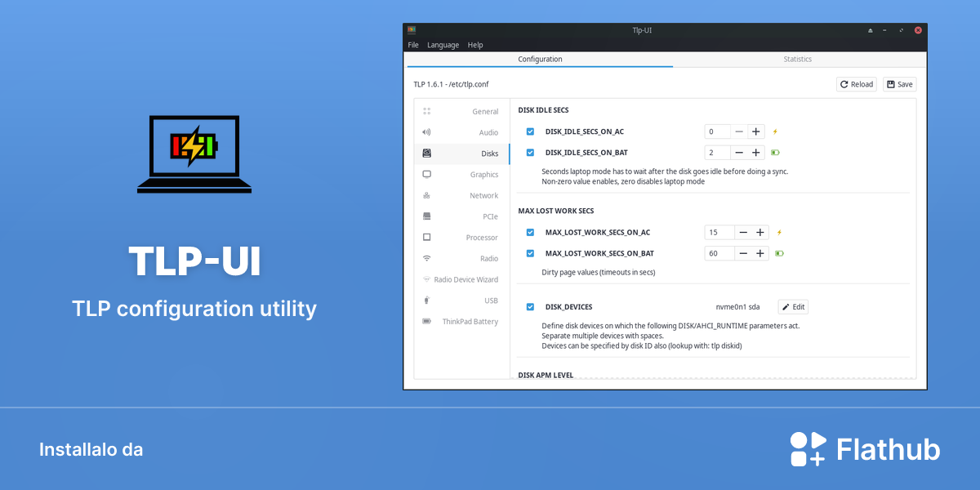Click the DISK_IDLE_SECS_ON_AC value field
Screen dimensions: 980x490
[718, 131]
